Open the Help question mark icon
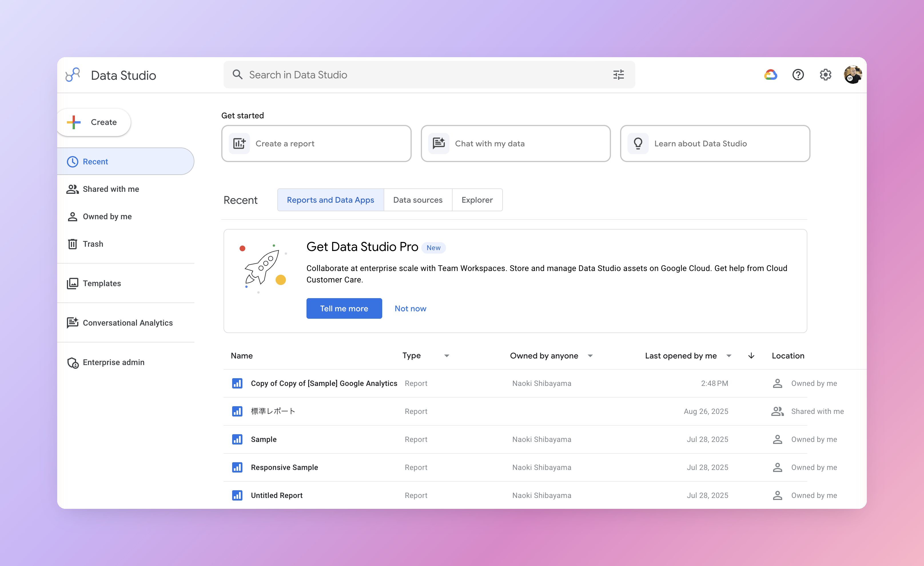This screenshot has width=924, height=566. [x=798, y=75]
